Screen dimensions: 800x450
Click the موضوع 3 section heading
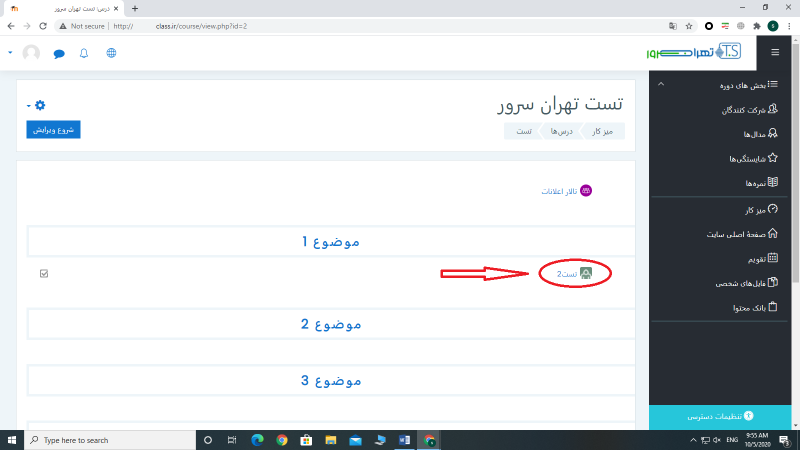click(331, 381)
